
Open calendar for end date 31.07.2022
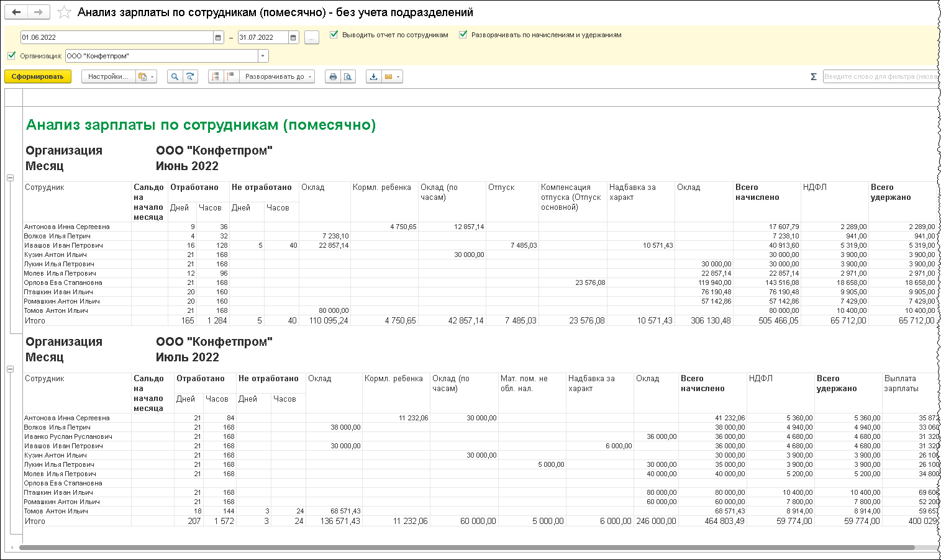[294, 37]
